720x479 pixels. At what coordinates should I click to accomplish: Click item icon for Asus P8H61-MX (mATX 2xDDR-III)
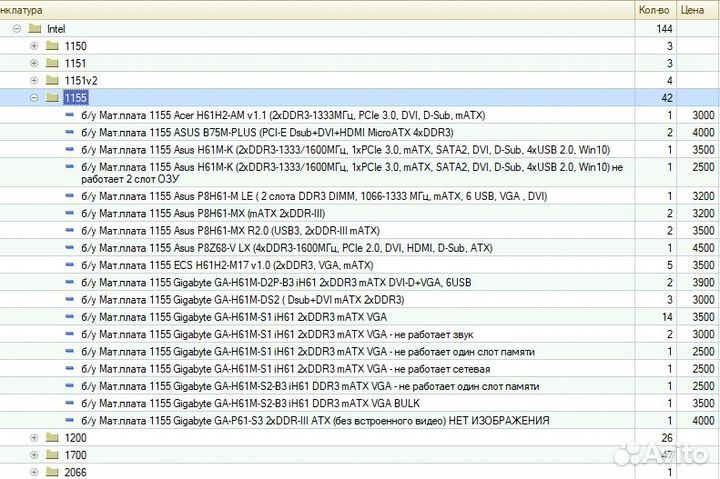tap(70, 213)
